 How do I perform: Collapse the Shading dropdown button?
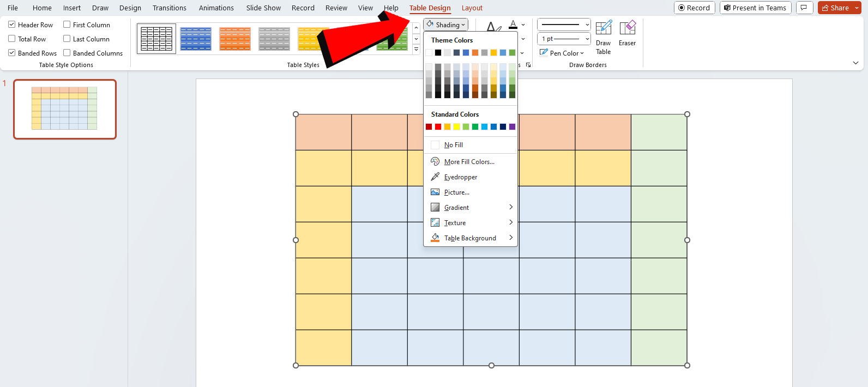(x=445, y=25)
